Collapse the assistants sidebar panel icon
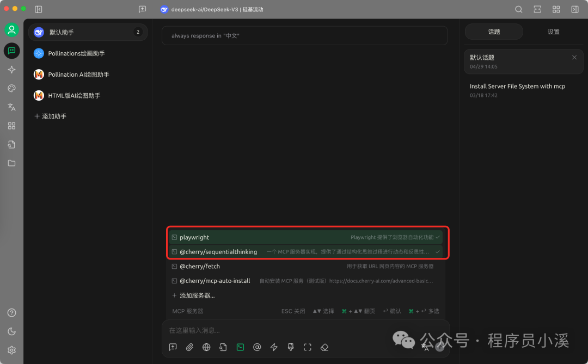The width and height of the screenshot is (588, 364). point(38,9)
